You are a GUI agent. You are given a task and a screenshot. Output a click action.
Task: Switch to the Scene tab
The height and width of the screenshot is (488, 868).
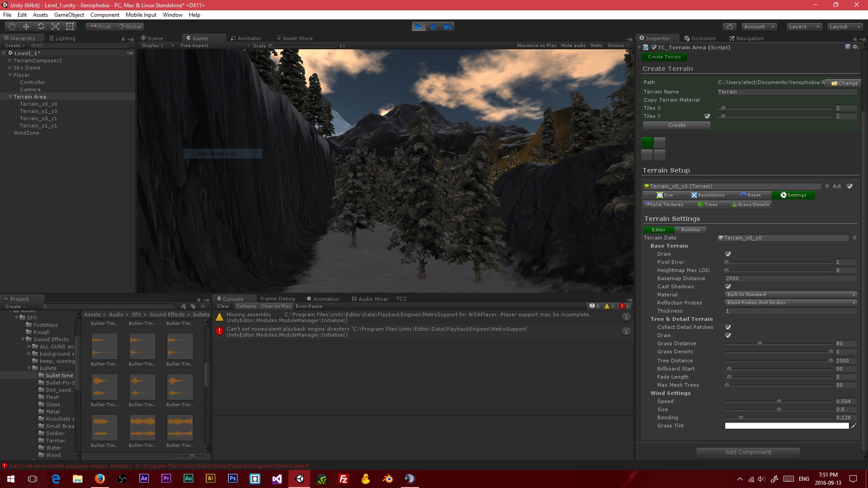pos(152,38)
